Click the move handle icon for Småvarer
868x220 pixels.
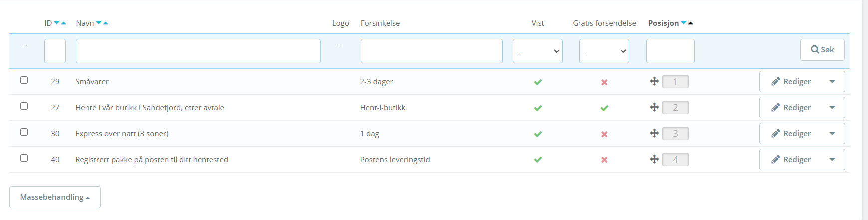click(x=654, y=81)
